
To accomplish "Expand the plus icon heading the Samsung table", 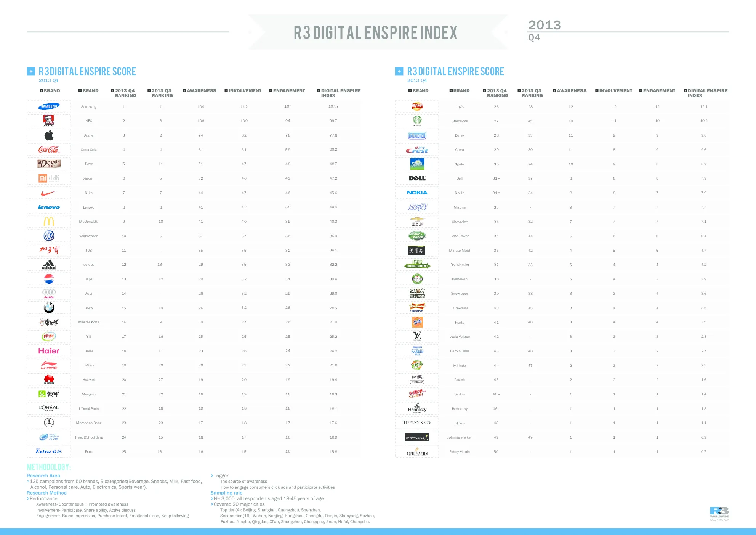I will pos(31,71).
